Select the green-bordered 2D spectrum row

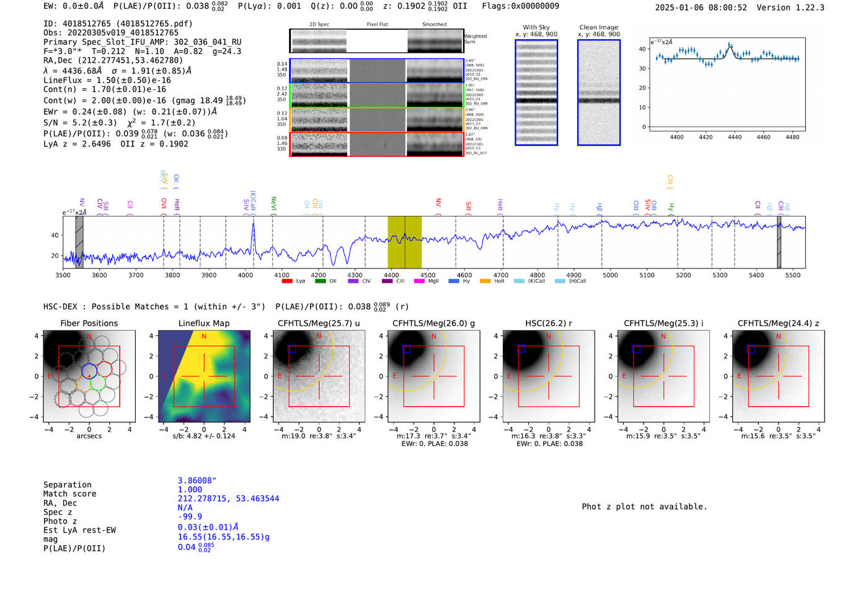click(x=376, y=96)
